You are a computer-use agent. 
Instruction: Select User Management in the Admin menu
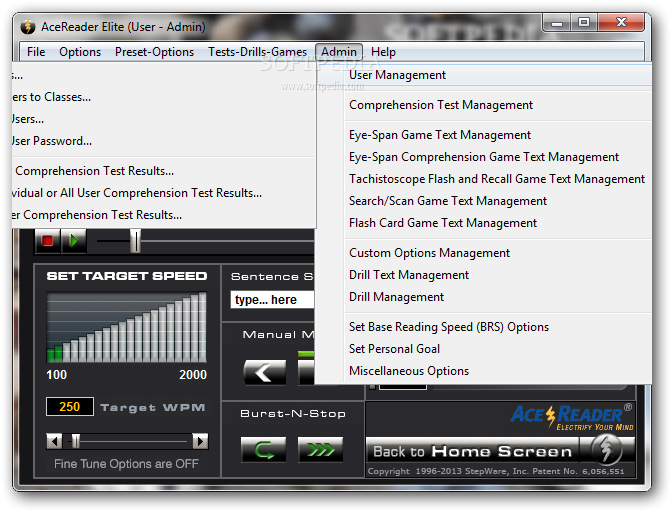coord(484,75)
